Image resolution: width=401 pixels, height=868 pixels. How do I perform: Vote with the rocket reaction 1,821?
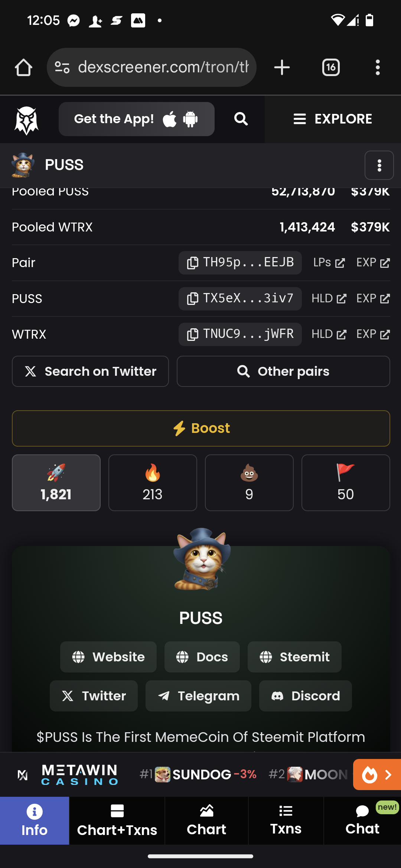coord(56,483)
